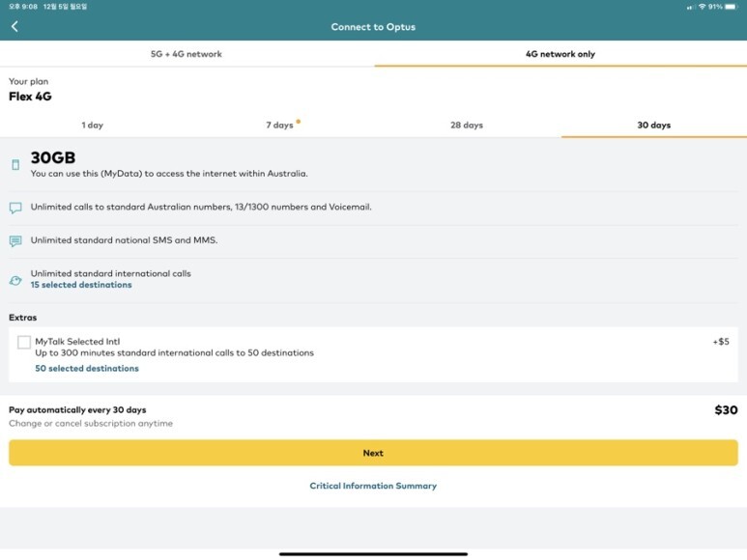Click the Flex 4G plan name
This screenshot has width=747, height=560.
pos(30,97)
